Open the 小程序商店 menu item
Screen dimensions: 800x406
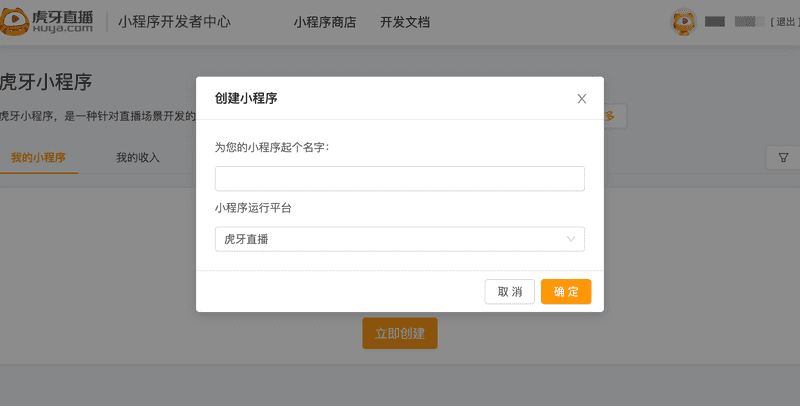coord(324,22)
